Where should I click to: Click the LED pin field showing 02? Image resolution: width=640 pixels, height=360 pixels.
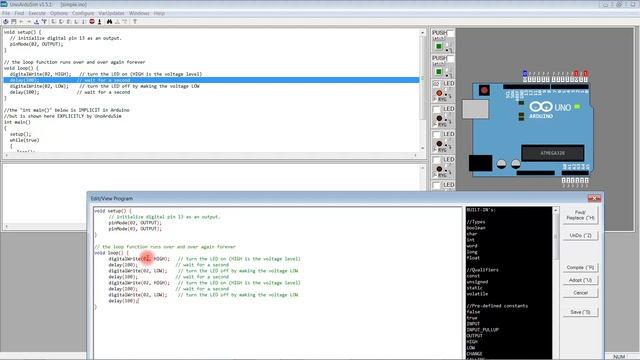(436, 84)
